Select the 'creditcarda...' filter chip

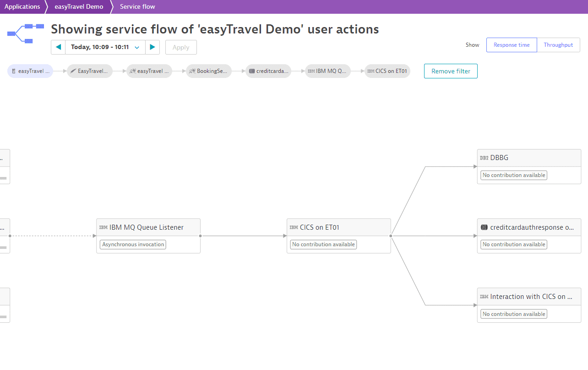point(268,71)
